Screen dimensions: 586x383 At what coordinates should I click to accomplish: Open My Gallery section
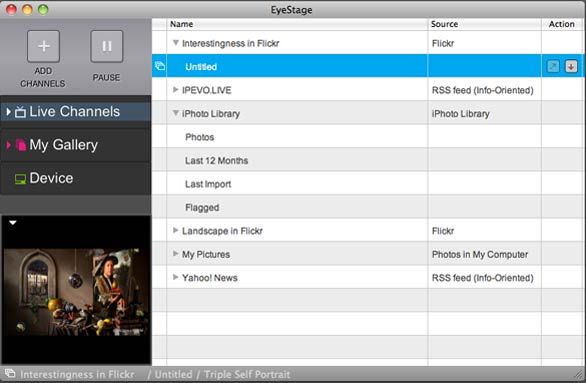(x=75, y=145)
